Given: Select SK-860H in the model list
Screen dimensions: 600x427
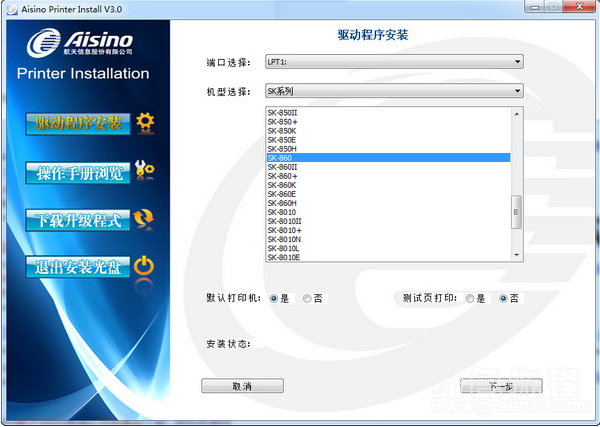Looking at the screenshot, I should click(388, 203).
